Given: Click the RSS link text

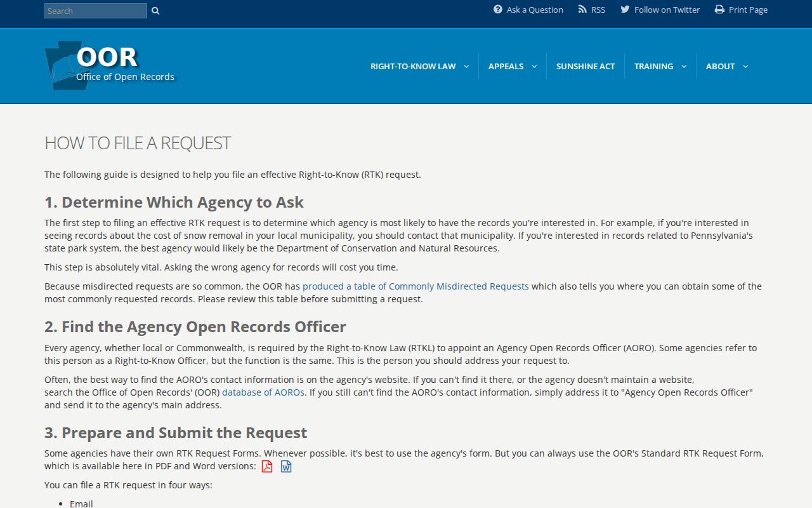Looking at the screenshot, I should click(598, 10).
